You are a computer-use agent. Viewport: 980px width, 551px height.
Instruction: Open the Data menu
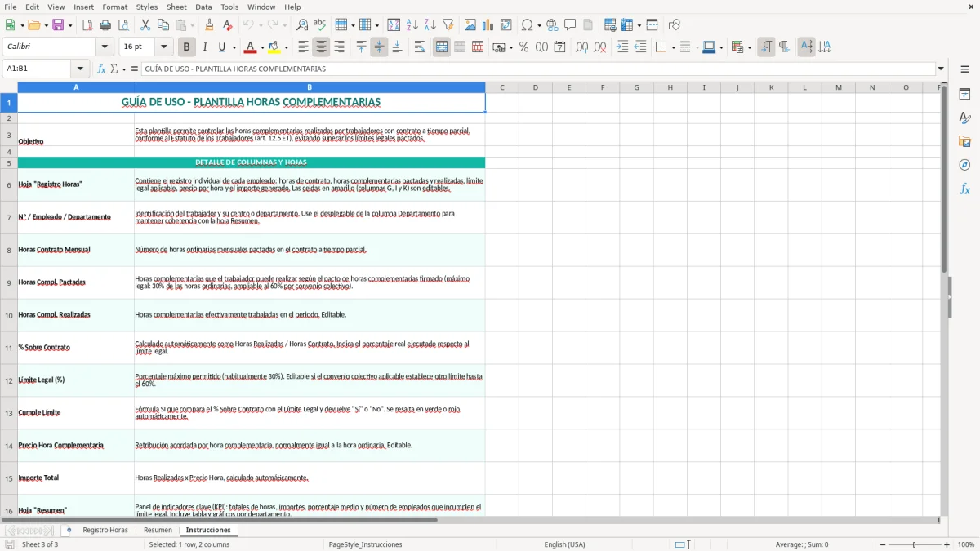203,7
